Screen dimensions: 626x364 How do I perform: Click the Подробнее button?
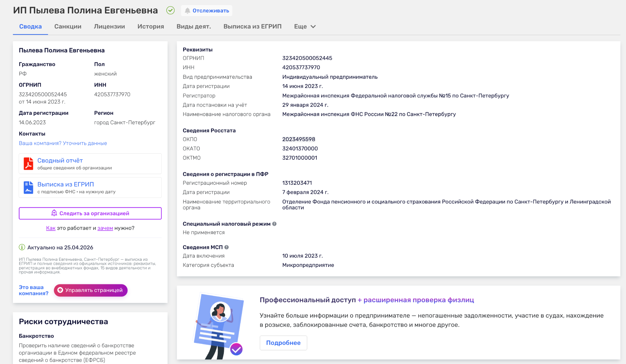(283, 343)
